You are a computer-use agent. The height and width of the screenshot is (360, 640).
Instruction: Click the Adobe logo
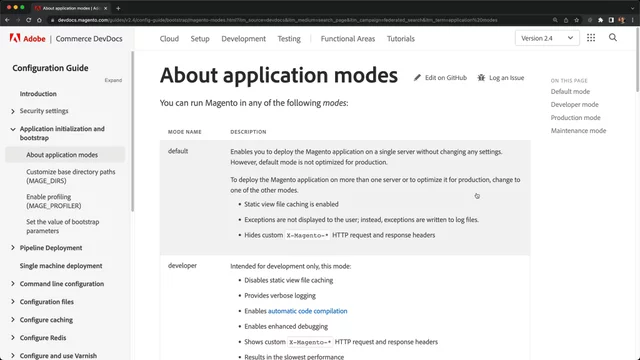(x=27, y=38)
